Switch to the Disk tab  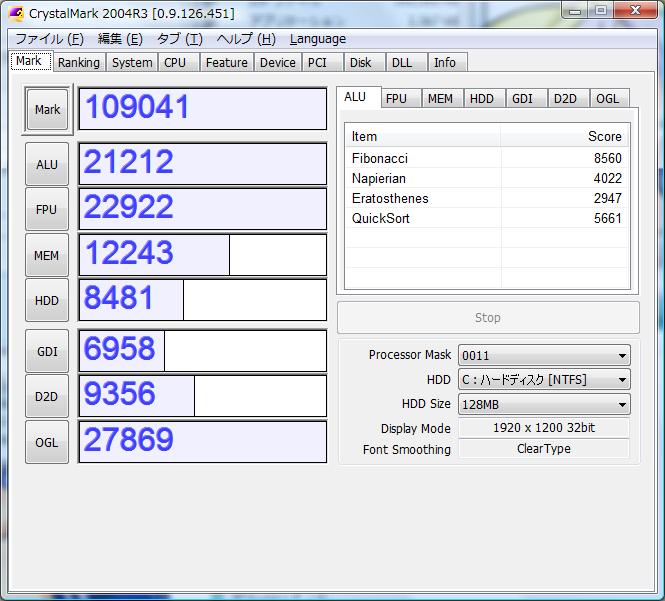point(365,63)
